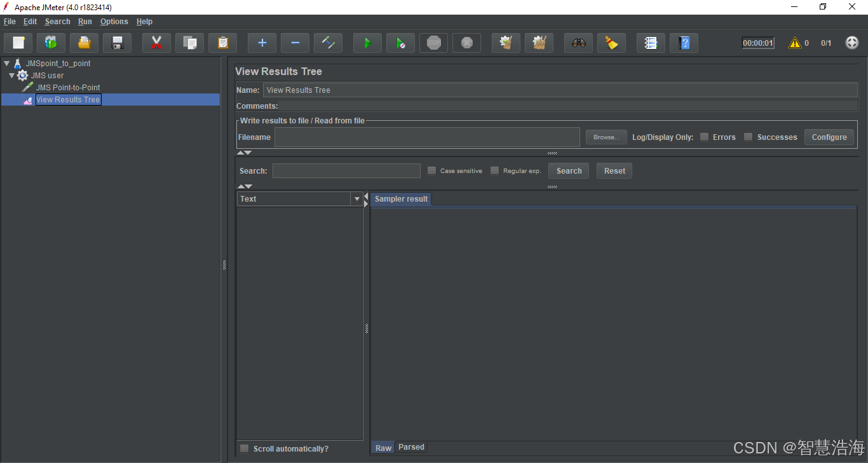Image resolution: width=868 pixels, height=463 pixels.
Task: Open the Run menu
Action: click(85, 22)
